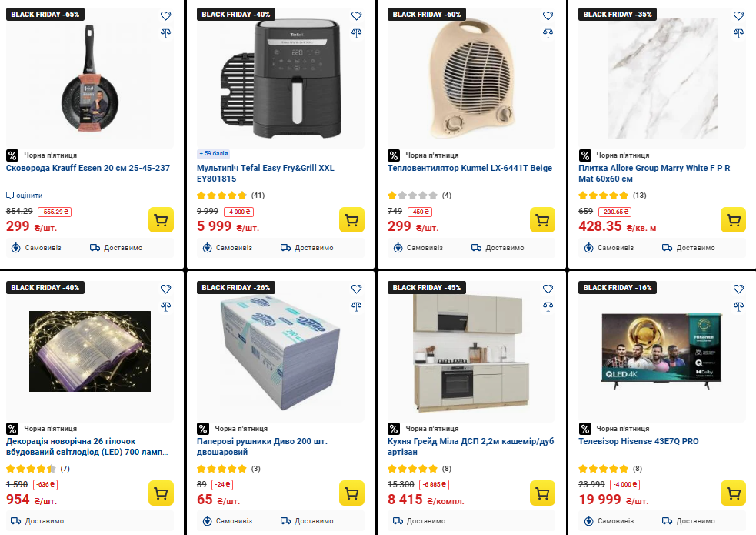Open Телевізор Hisense 43E7Q PRO product page

coord(638,441)
